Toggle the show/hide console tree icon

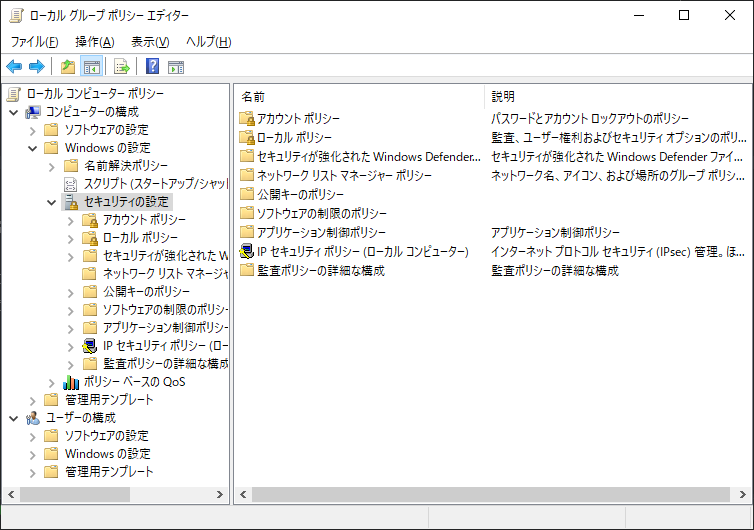click(91, 66)
